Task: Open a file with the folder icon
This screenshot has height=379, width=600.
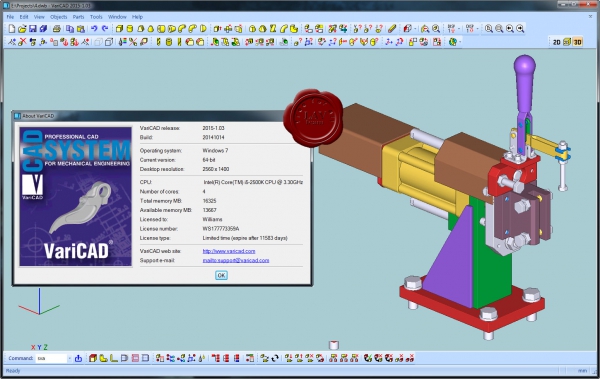Action: pos(22,29)
